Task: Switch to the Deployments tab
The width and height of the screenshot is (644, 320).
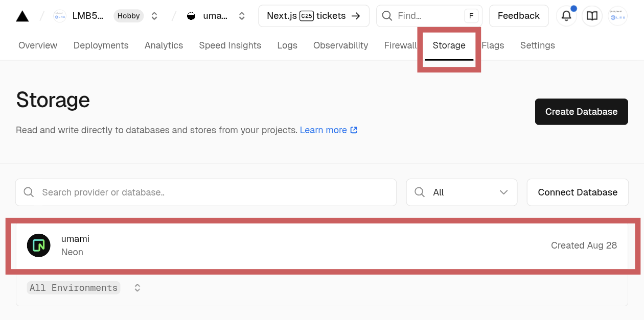Action: click(101, 45)
